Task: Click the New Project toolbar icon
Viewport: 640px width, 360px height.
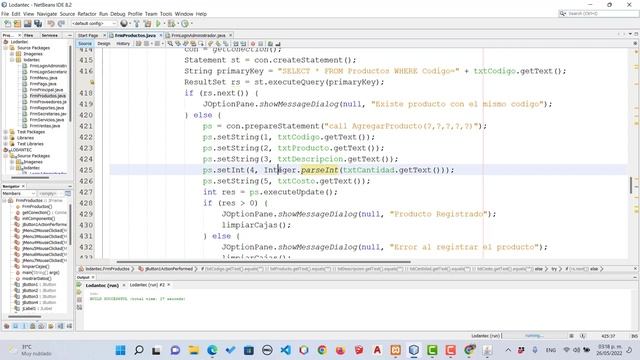Action: point(18,24)
